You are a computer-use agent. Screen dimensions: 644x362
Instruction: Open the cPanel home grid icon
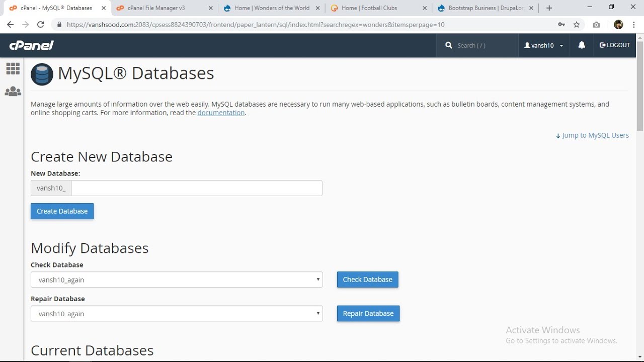coord(13,68)
